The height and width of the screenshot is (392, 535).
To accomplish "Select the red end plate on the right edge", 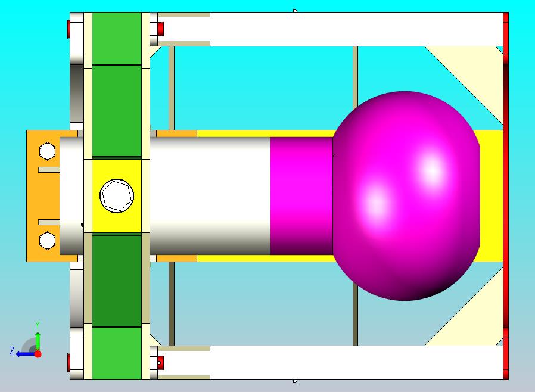I will [506, 196].
